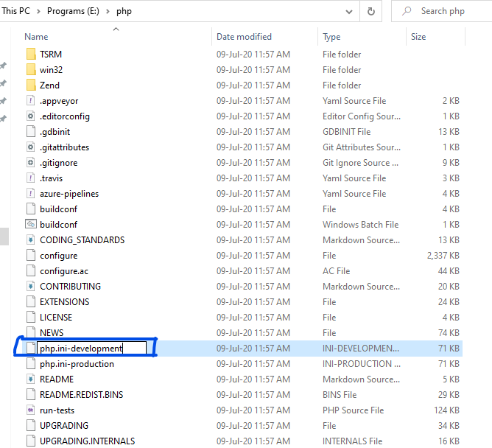Click the PHP Source File type text
The height and width of the screenshot is (448, 492).
[353, 410]
